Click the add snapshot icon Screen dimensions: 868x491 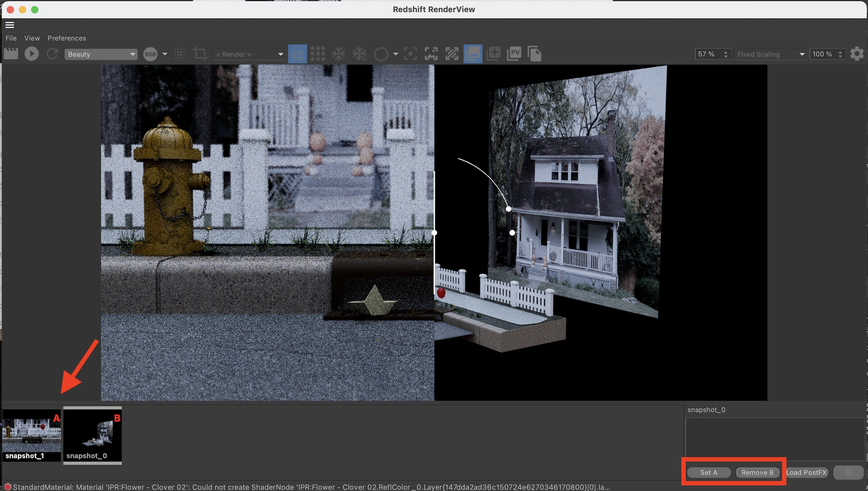pyautogui.click(x=493, y=54)
